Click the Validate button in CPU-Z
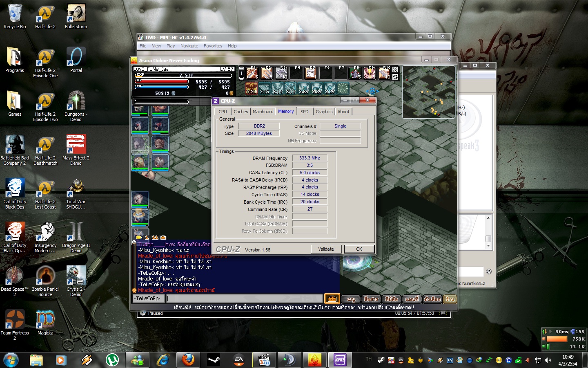This screenshot has height=368, width=588. click(326, 249)
